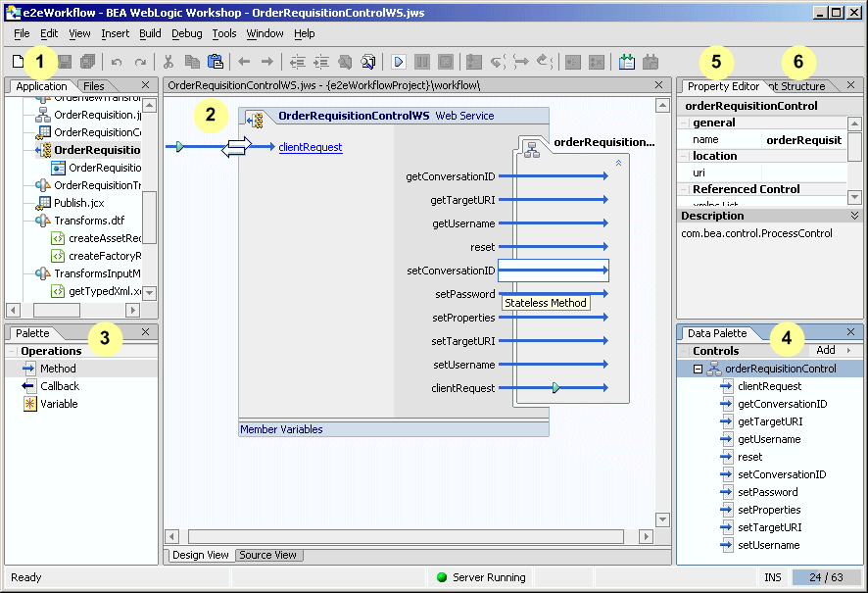Click the Stop debug toolbar icon
The image size is (868, 593).
pyautogui.click(x=446, y=62)
